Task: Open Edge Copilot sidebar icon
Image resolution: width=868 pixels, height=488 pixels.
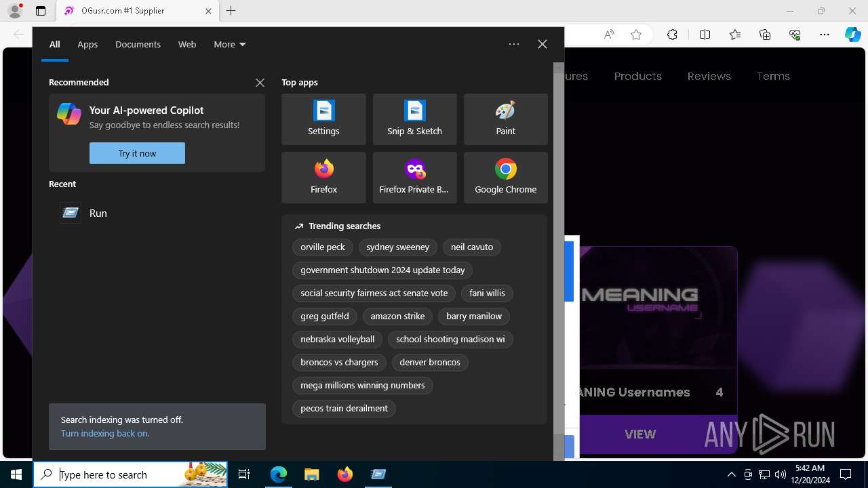Action: tap(852, 35)
